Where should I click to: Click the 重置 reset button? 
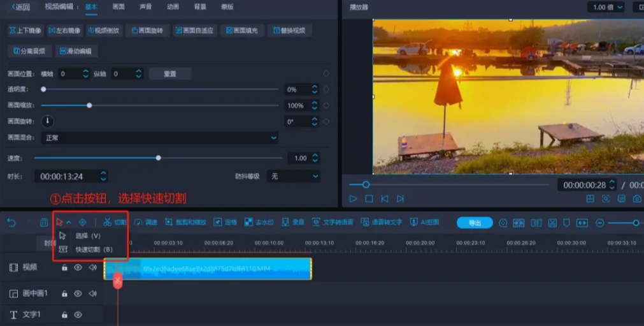(170, 74)
